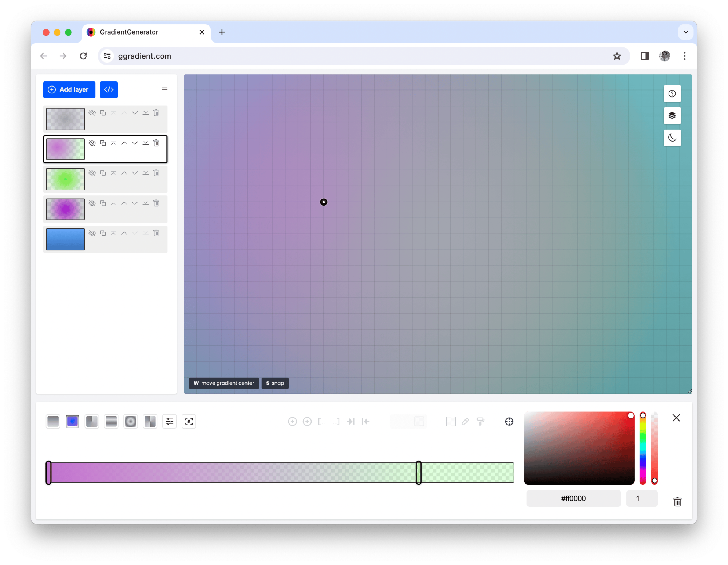Select the linear gradient type
The height and width of the screenshot is (565, 728).
(x=53, y=421)
